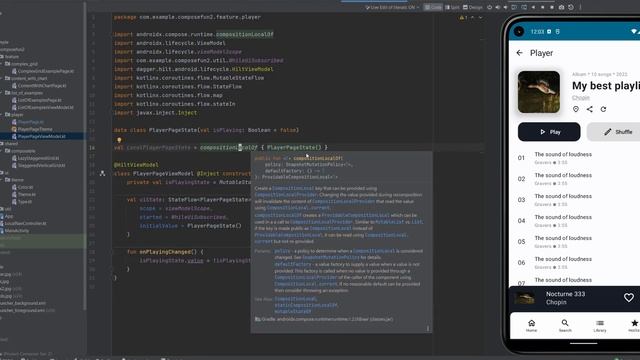Click emulator back navigation triangle icon
640x360 pixels.
[x=533, y=7]
